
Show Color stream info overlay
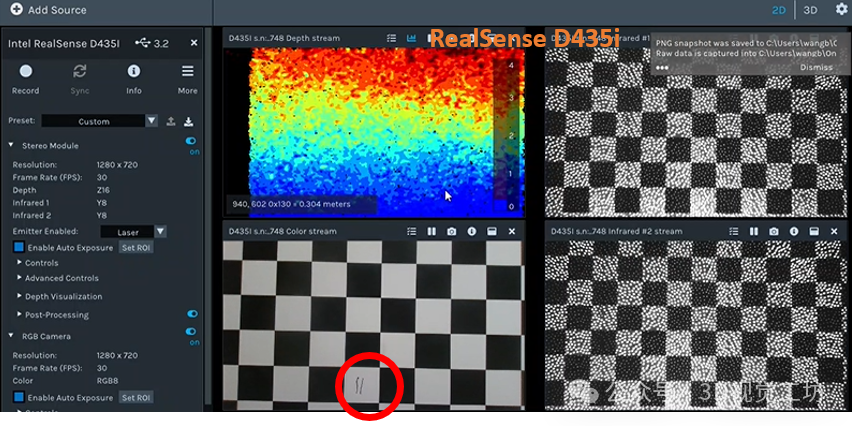472,231
